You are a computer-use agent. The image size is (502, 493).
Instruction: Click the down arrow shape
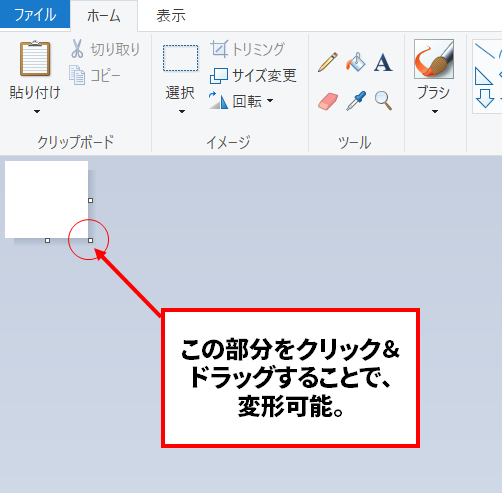(484, 98)
